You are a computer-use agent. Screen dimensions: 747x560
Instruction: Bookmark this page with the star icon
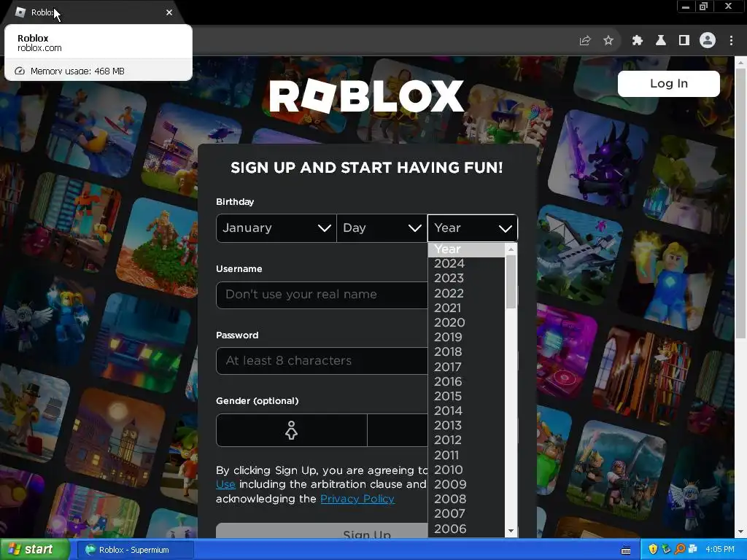coord(608,41)
